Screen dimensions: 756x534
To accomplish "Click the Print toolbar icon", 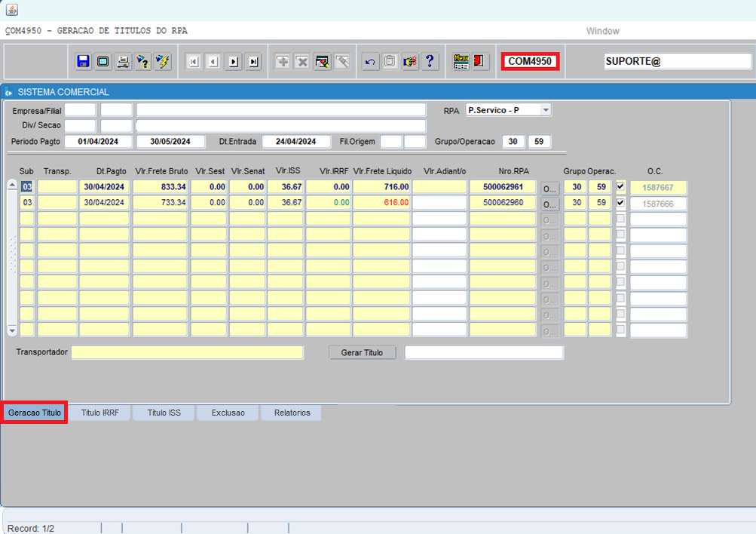I will pyautogui.click(x=123, y=62).
